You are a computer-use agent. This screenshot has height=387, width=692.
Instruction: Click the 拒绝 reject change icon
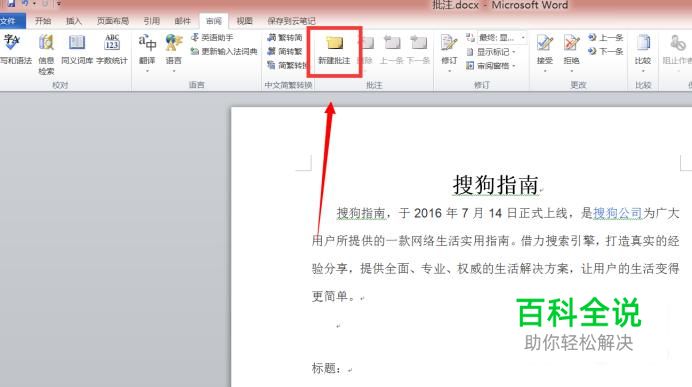point(572,43)
